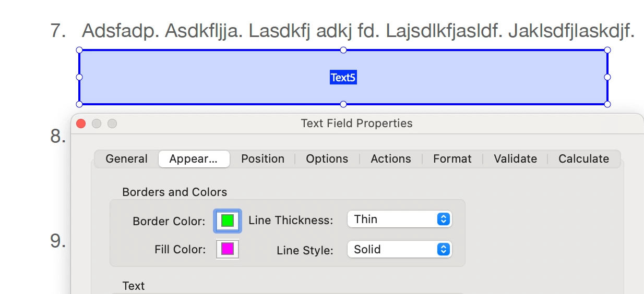Click the magenta Fill Color swatch
The image size is (644, 294).
coord(227,249)
